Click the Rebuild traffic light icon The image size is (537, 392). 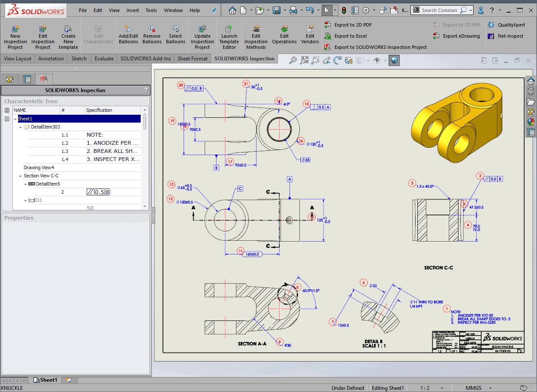pos(344,10)
